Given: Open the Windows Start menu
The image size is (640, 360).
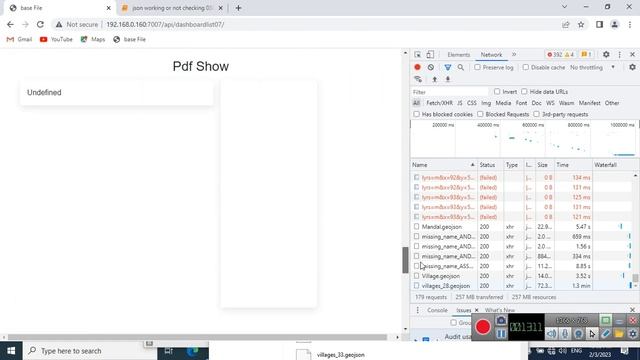Looking at the screenshot, I should (x=11, y=351).
